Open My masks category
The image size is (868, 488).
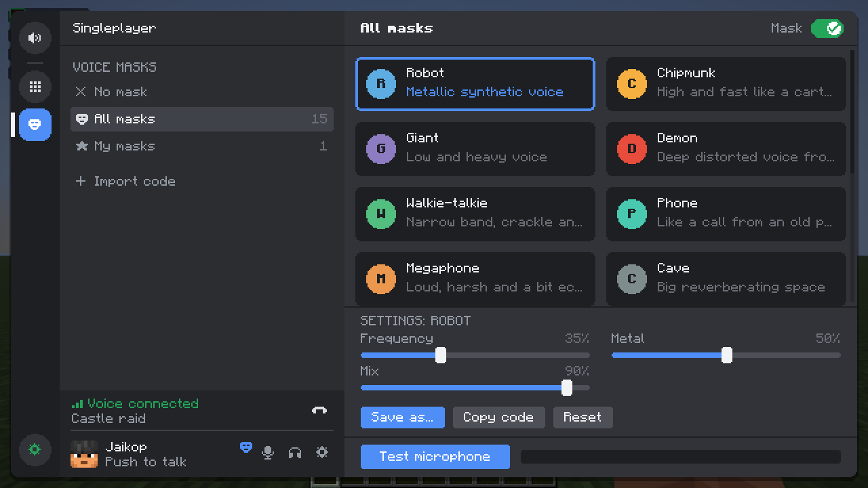(x=202, y=146)
